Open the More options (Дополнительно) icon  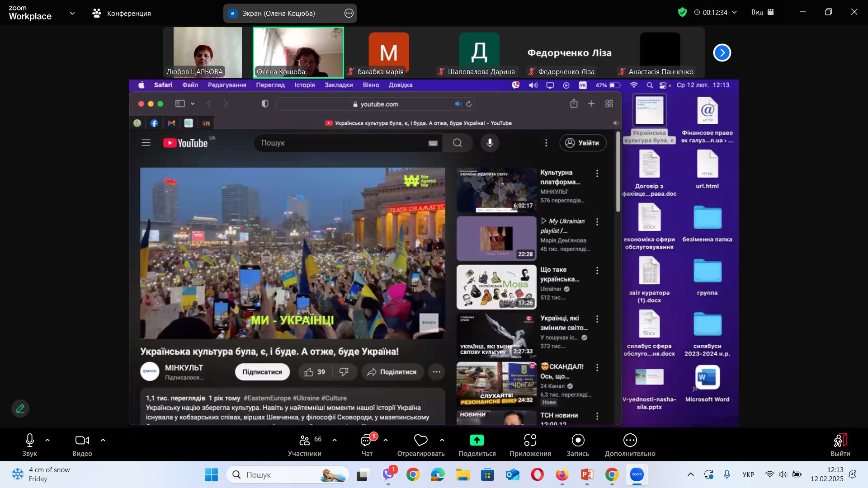point(630,440)
